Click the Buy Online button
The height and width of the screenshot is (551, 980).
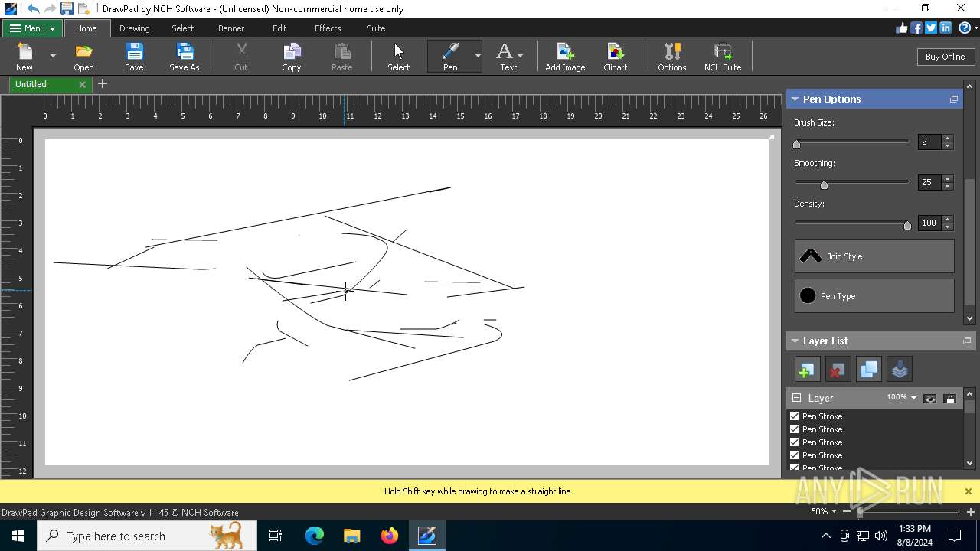(x=945, y=57)
